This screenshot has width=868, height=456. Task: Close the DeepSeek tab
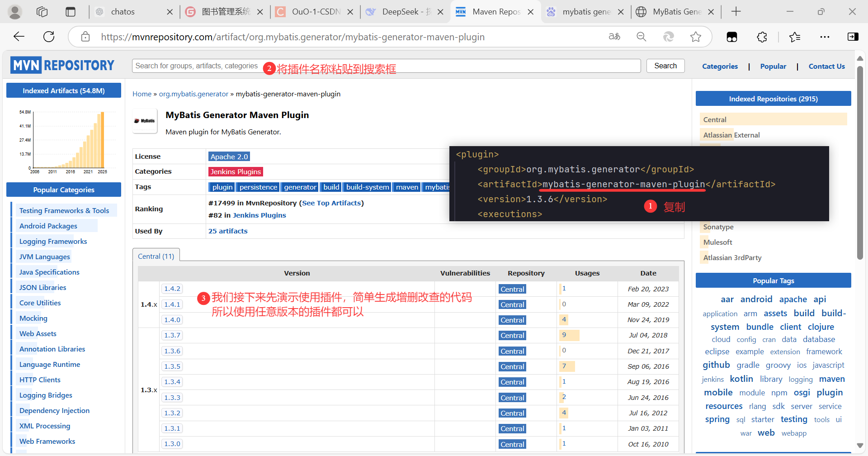pyautogui.click(x=441, y=12)
